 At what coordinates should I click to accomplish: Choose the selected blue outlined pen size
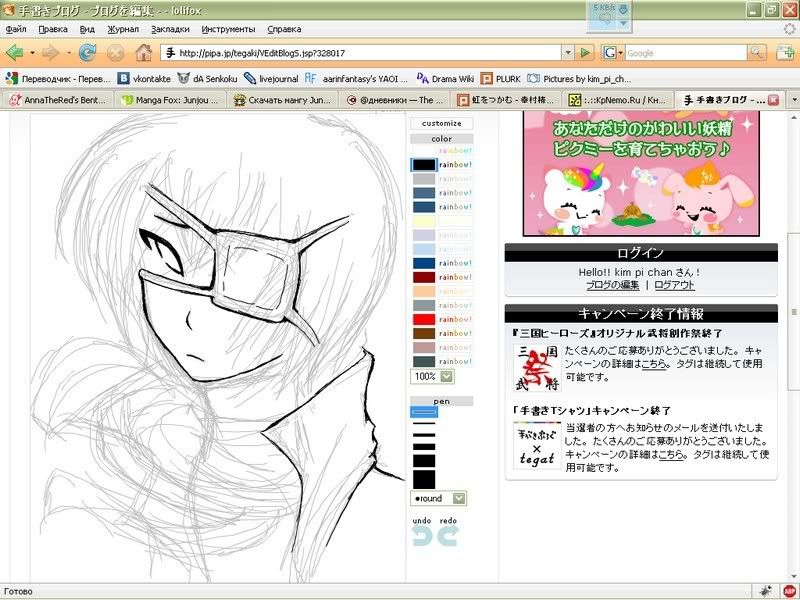point(424,411)
